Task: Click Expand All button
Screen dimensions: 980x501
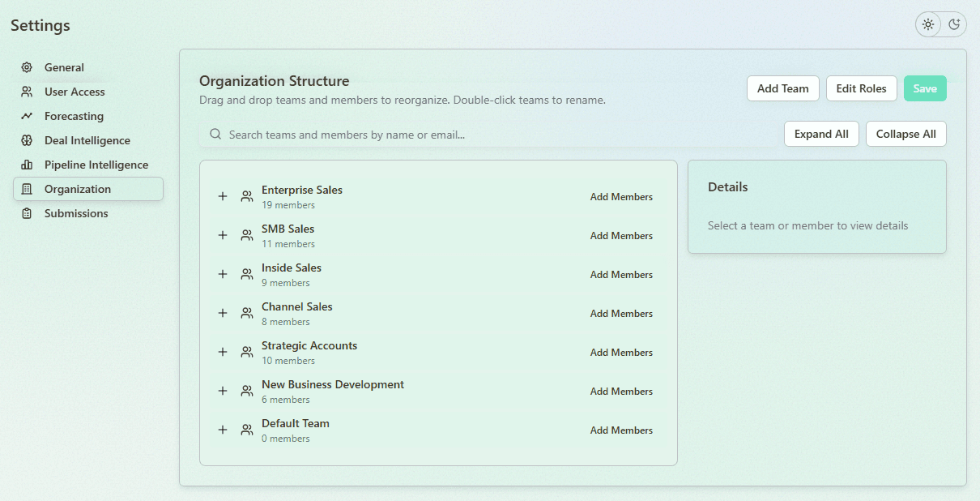Action: [821, 134]
